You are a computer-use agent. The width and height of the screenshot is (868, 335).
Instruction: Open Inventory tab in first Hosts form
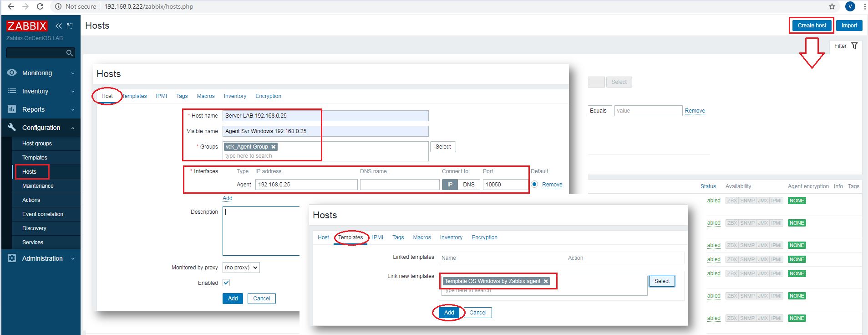235,96
